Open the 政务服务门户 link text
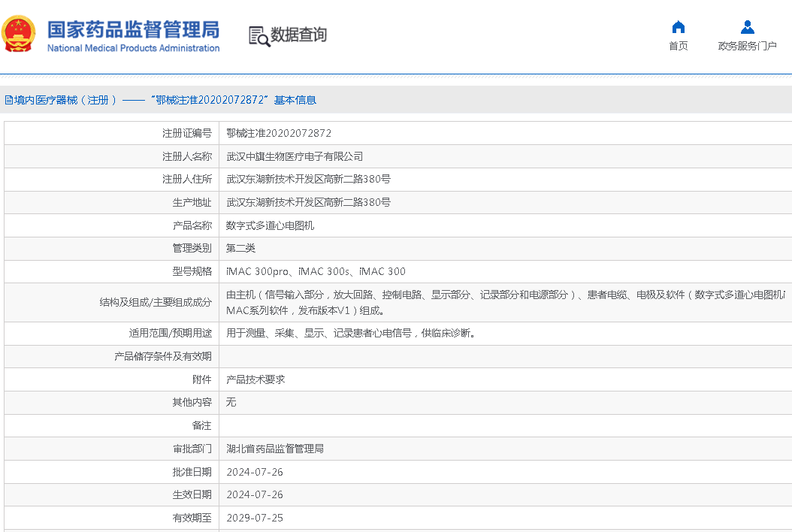792x532 pixels. click(747, 46)
